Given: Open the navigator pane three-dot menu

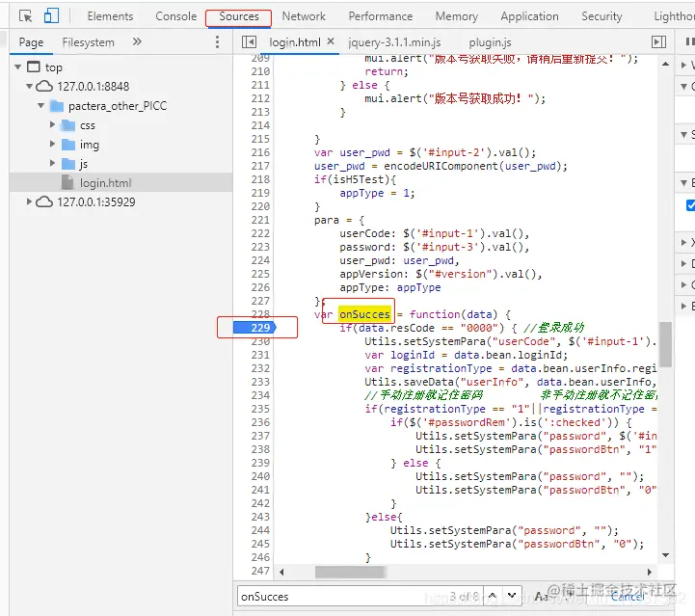Looking at the screenshot, I should [217, 42].
